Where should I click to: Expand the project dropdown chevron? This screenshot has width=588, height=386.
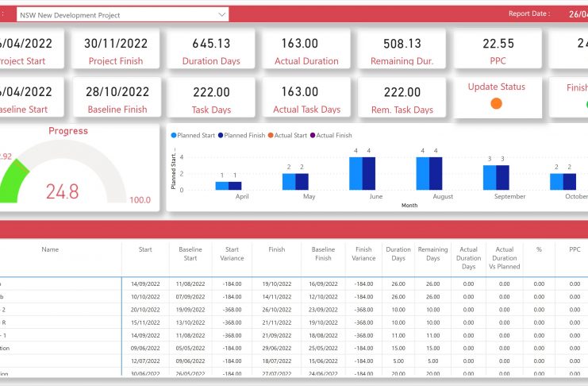[x=221, y=14]
